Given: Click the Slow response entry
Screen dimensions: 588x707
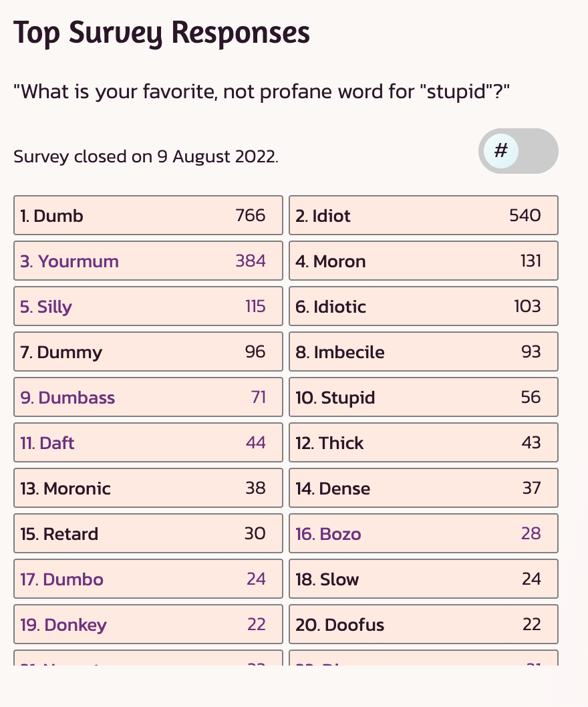Looking at the screenshot, I should [x=423, y=579].
